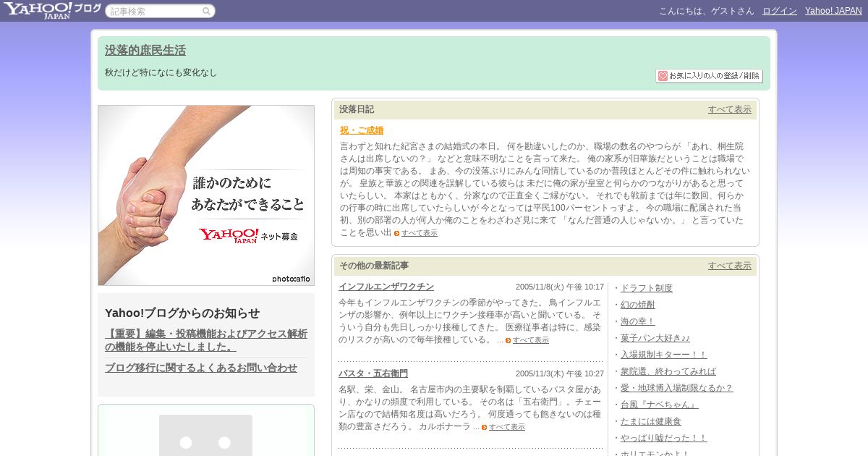Click すべて表示 under インフルエンザワクチン excerpt

click(531, 340)
